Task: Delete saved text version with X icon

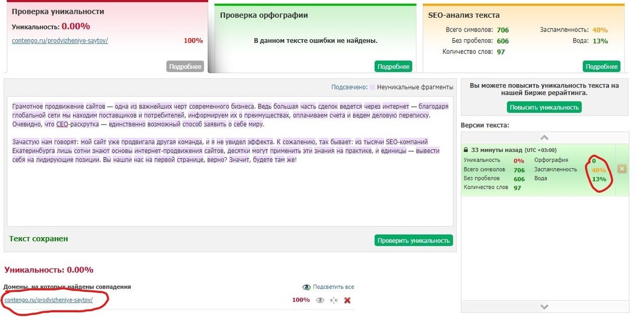Action: pyautogui.click(x=622, y=169)
